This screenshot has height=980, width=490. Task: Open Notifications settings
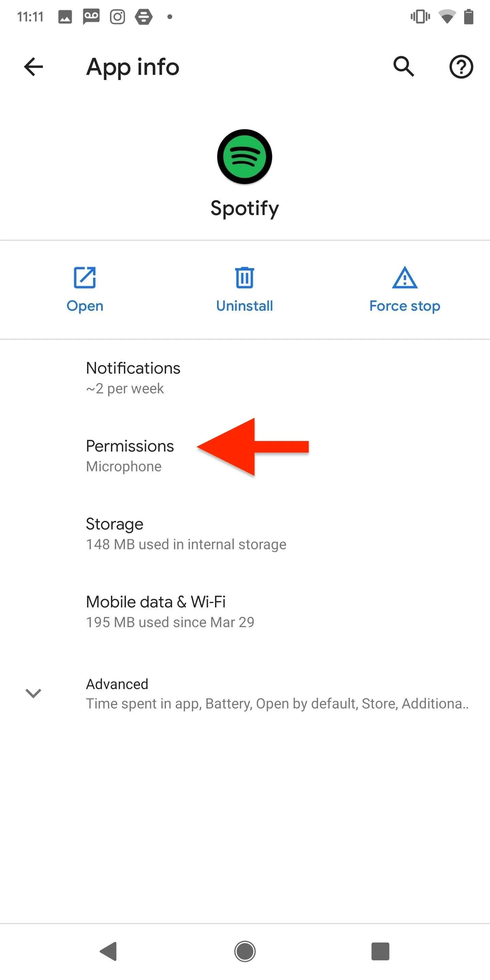click(245, 378)
